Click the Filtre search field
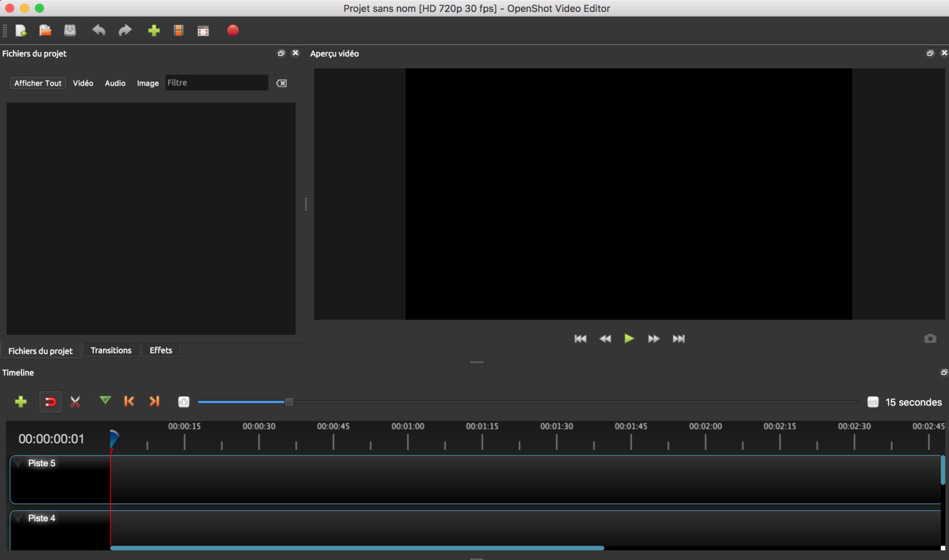 (216, 83)
